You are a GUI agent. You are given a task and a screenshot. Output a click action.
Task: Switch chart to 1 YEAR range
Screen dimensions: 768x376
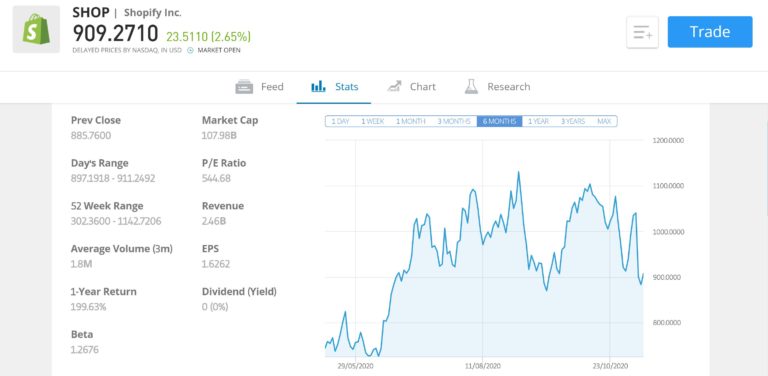click(538, 121)
